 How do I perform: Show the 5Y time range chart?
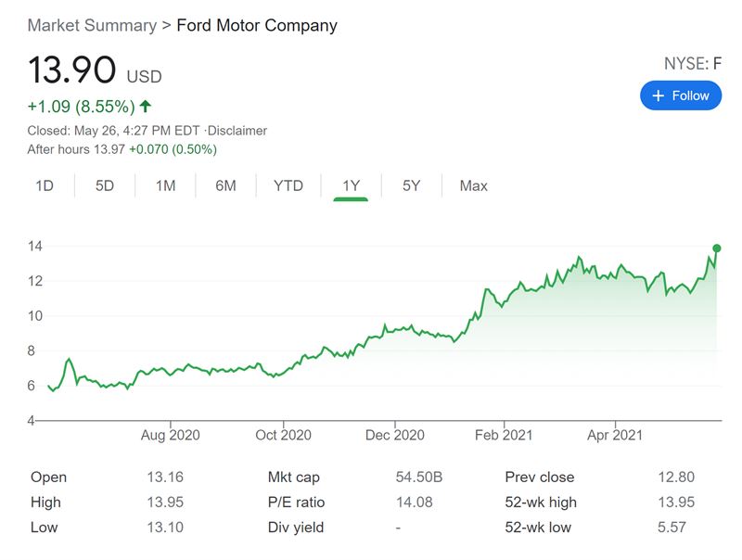click(x=411, y=185)
